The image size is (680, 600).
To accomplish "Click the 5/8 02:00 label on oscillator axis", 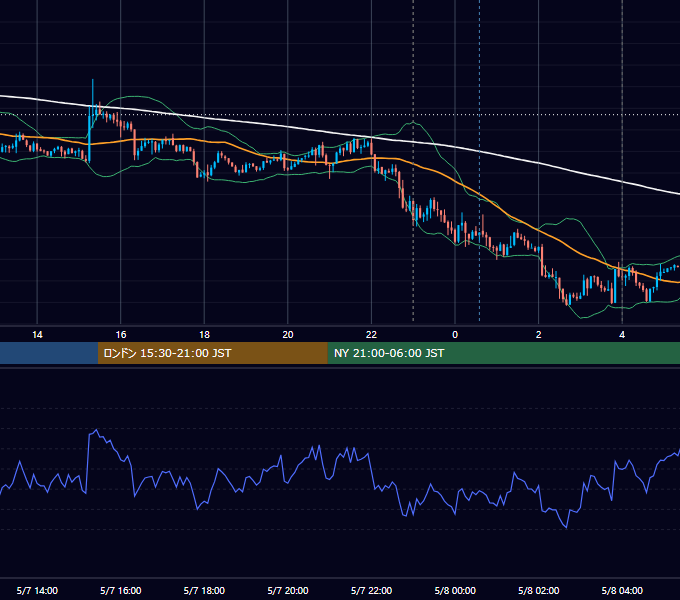I will coord(539,590).
